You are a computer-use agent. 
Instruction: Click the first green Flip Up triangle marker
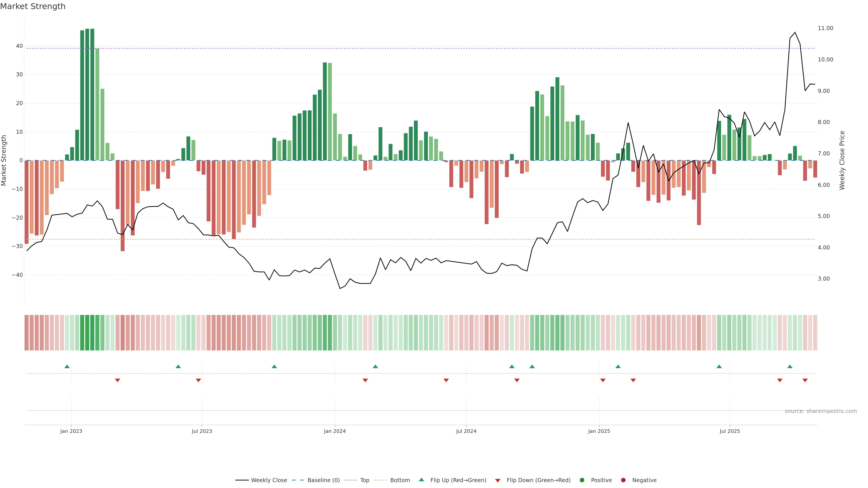(67, 366)
